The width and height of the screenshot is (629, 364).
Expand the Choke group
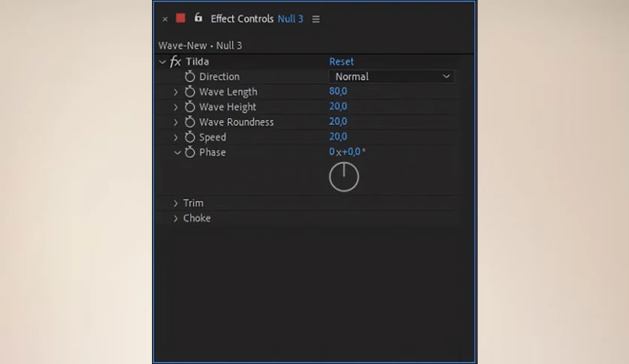click(x=176, y=219)
